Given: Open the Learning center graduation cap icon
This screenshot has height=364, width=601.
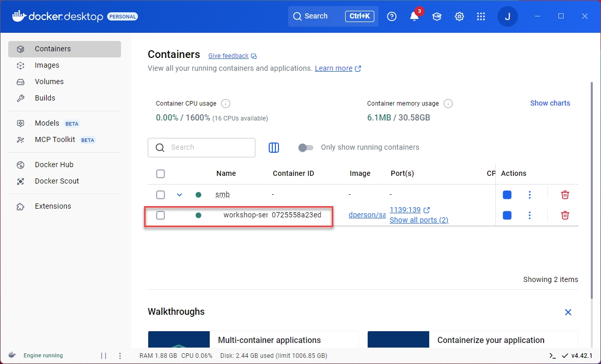Looking at the screenshot, I should coord(436,16).
